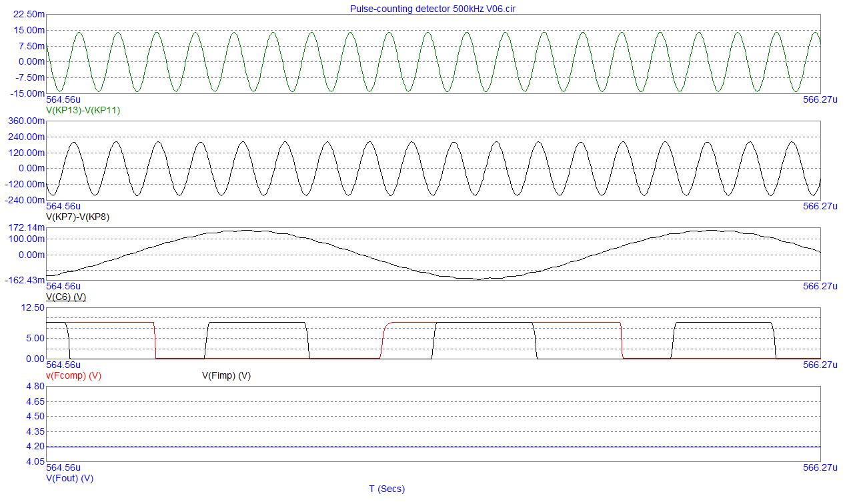Click the 4.20 scale value on the Fout plot
The image size is (845, 504).
[x=36, y=447]
